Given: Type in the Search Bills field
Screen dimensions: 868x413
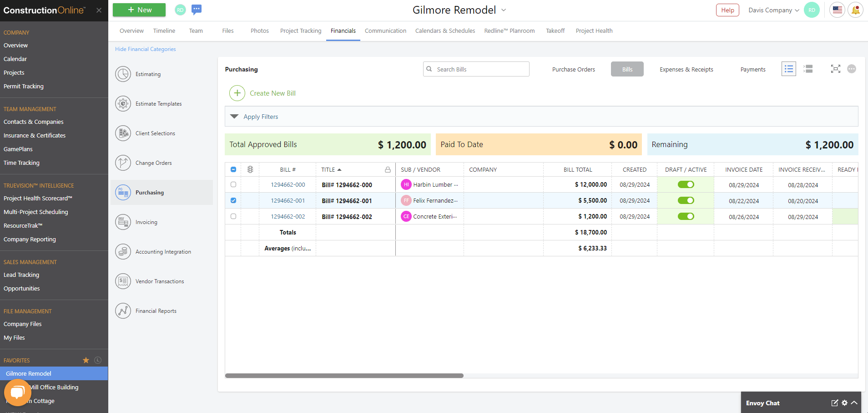Looking at the screenshot, I should pyautogui.click(x=476, y=69).
